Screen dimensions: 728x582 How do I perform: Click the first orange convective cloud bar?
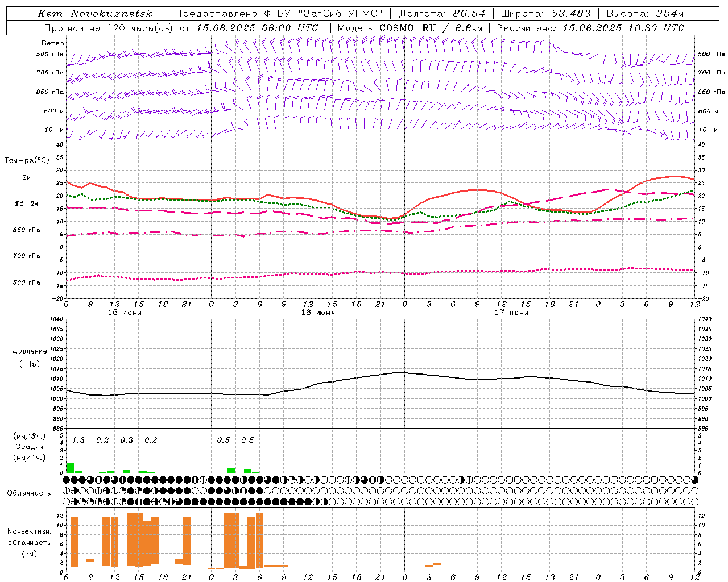(x=74, y=541)
